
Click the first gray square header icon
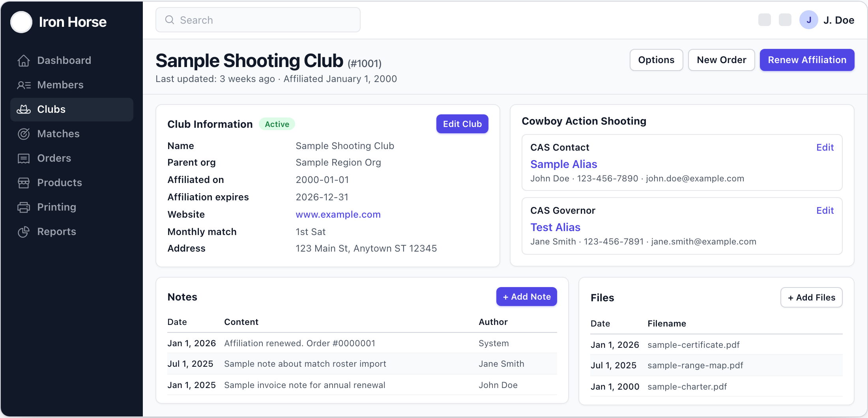click(765, 20)
